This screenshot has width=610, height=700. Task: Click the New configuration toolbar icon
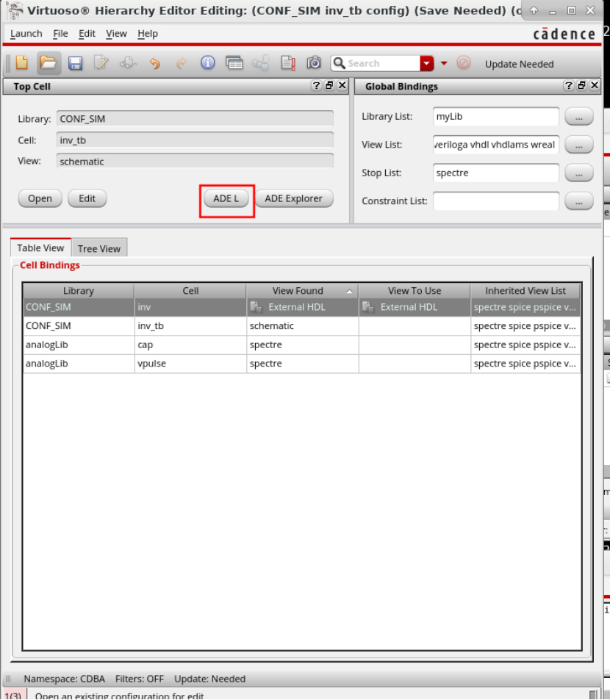point(21,63)
